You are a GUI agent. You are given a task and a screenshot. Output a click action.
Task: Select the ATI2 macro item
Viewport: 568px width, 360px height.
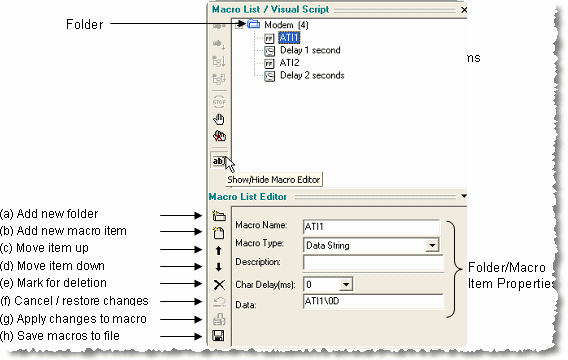click(x=289, y=63)
